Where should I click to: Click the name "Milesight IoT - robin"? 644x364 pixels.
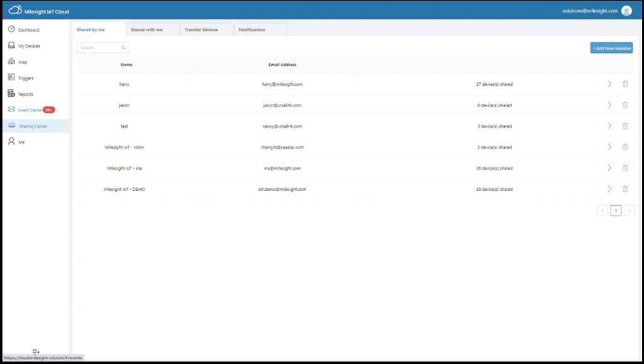tap(124, 147)
